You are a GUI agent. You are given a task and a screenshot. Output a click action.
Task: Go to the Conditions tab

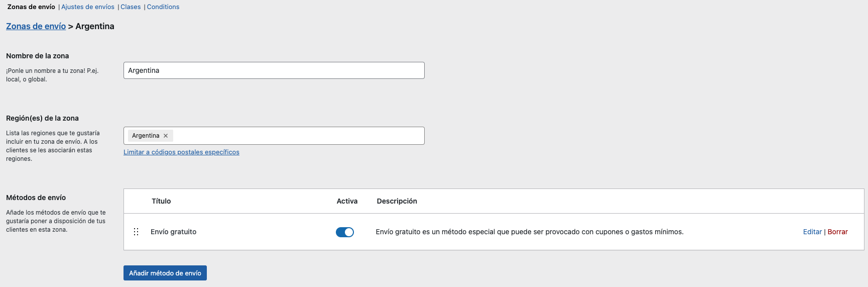[163, 7]
